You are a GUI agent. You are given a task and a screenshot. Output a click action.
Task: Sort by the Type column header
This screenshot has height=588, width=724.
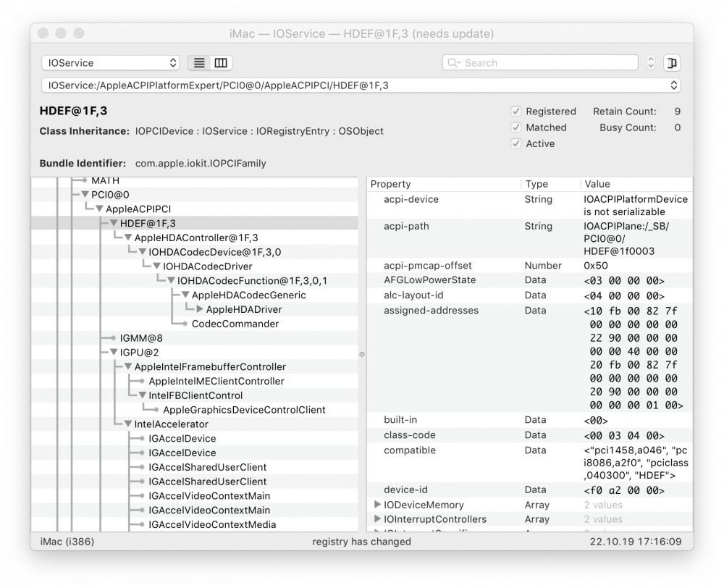[551, 184]
